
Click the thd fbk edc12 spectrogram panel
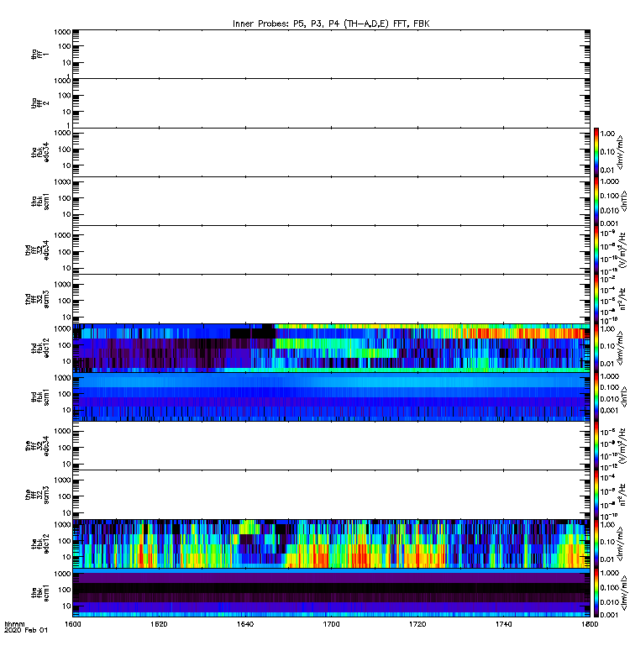(x=331, y=348)
